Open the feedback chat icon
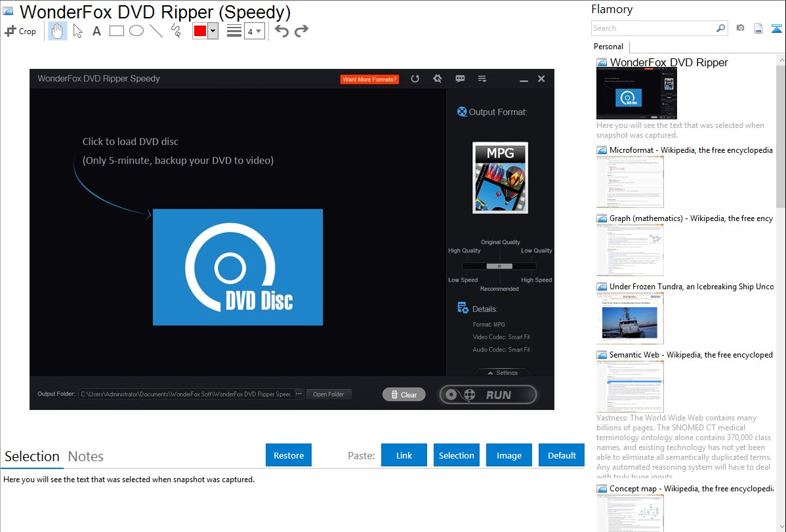The width and height of the screenshot is (786, 532). click(x=460, y=79)
